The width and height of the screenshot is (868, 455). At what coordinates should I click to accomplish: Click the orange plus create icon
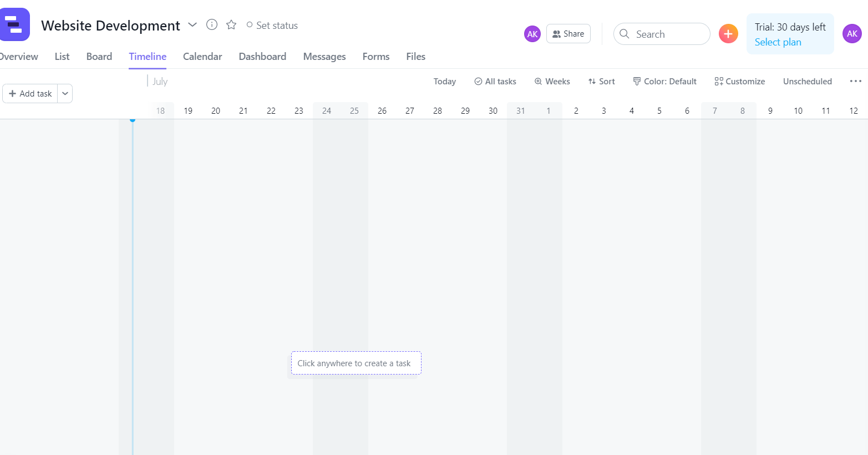[728, 33]
